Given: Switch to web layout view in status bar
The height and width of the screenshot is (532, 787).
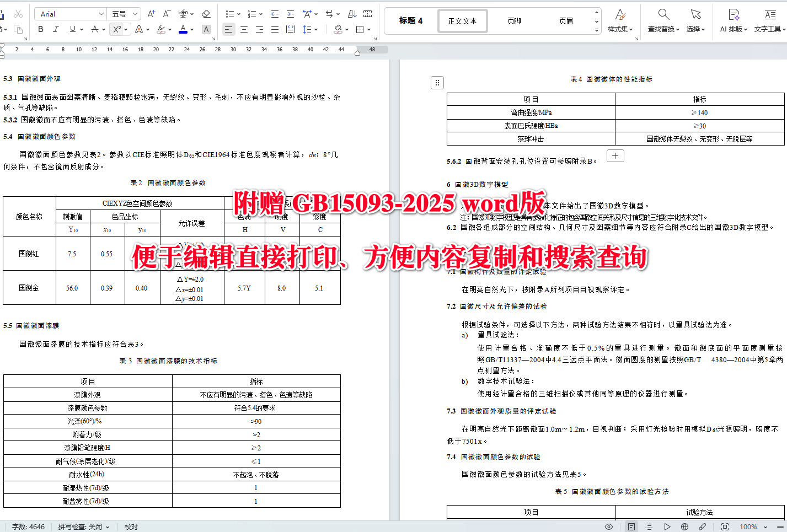Looking at the screenshot, I should click(x=684, y=526).
